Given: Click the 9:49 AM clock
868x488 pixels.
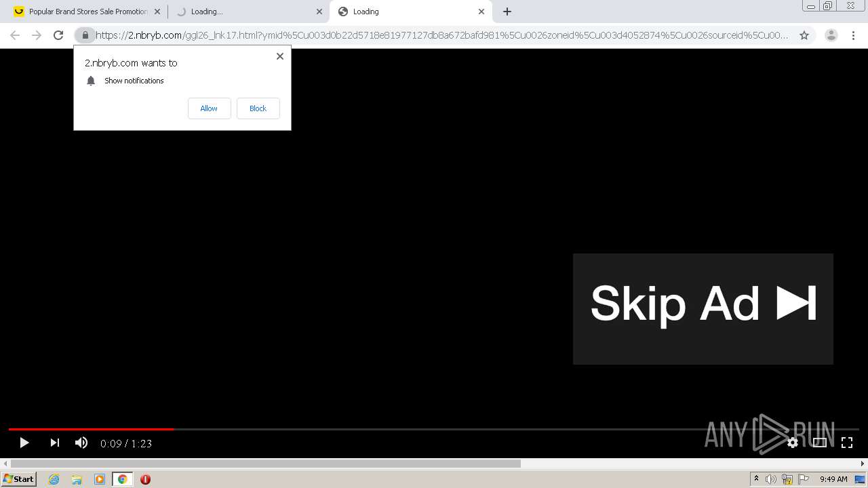Looking at the screenshot, I should (833, 479).
